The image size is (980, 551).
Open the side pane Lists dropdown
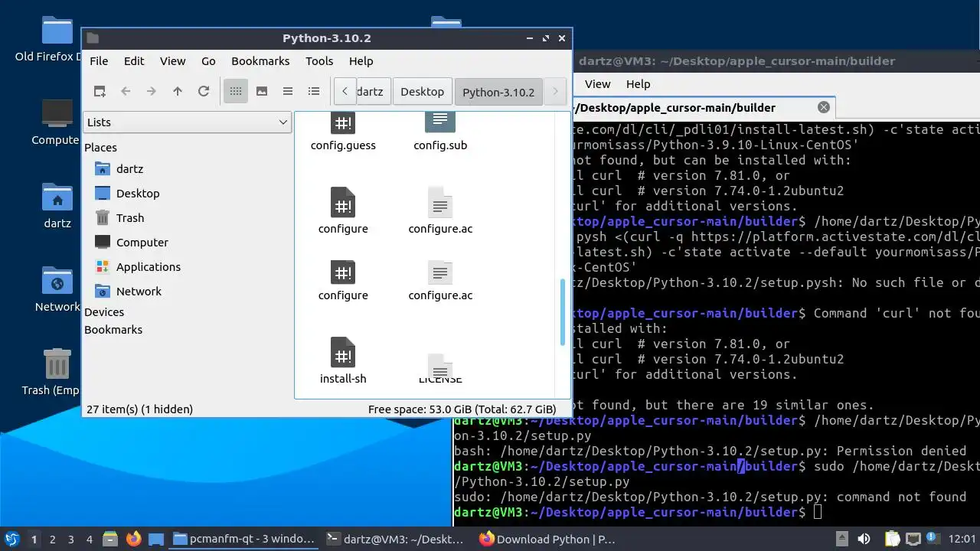[x=187, y=122]
